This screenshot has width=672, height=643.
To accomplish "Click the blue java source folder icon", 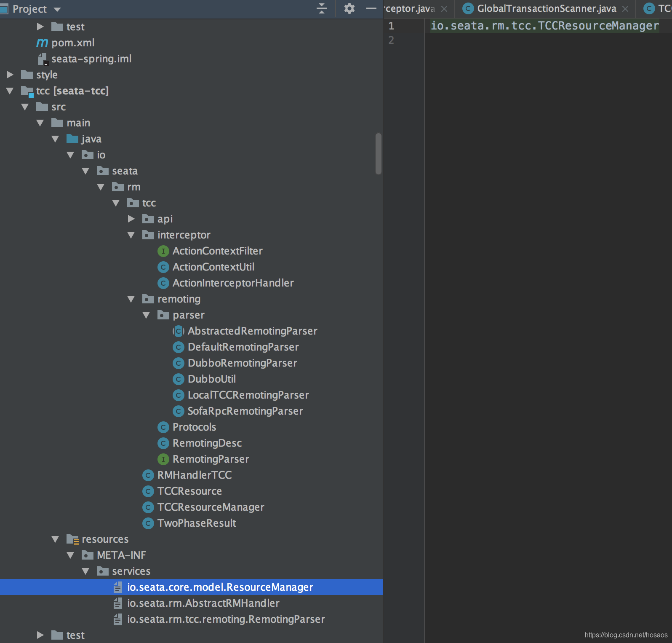I will tap(72, 139).
